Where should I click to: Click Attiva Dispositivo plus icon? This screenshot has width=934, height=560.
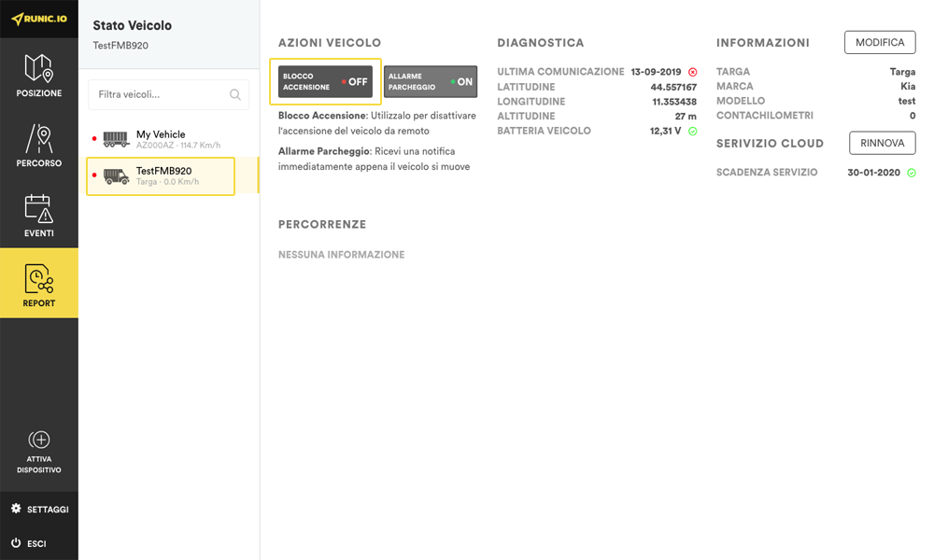click(39, 440)
